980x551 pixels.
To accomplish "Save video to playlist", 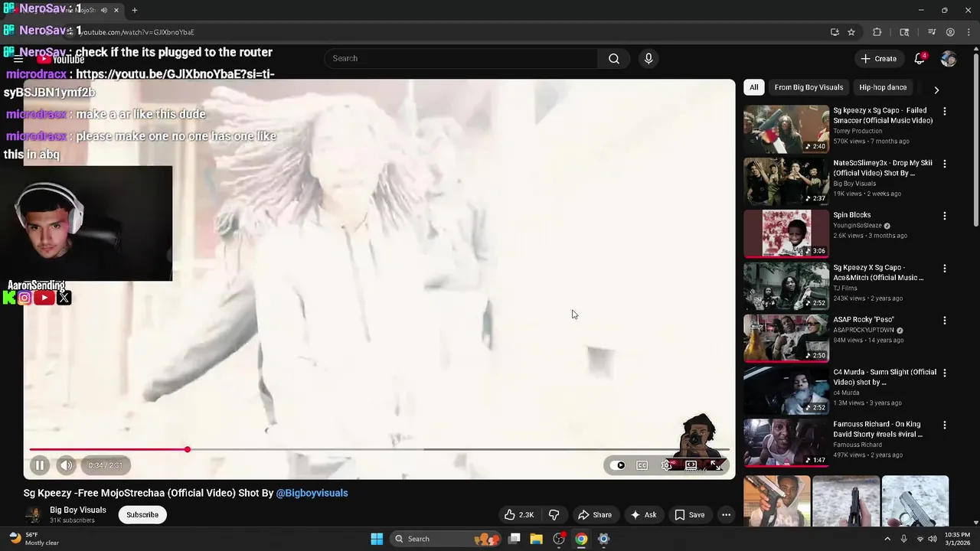I will coord(689,515).
